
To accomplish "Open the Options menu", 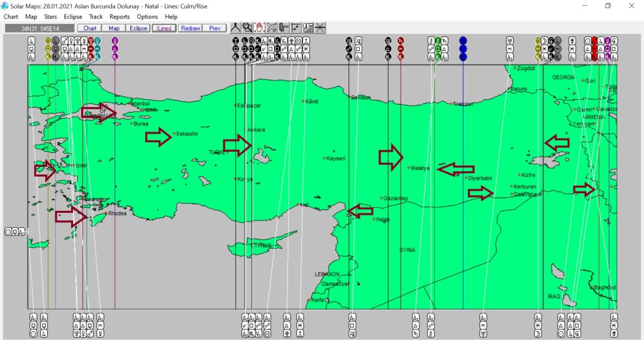I will pos(147,16).
